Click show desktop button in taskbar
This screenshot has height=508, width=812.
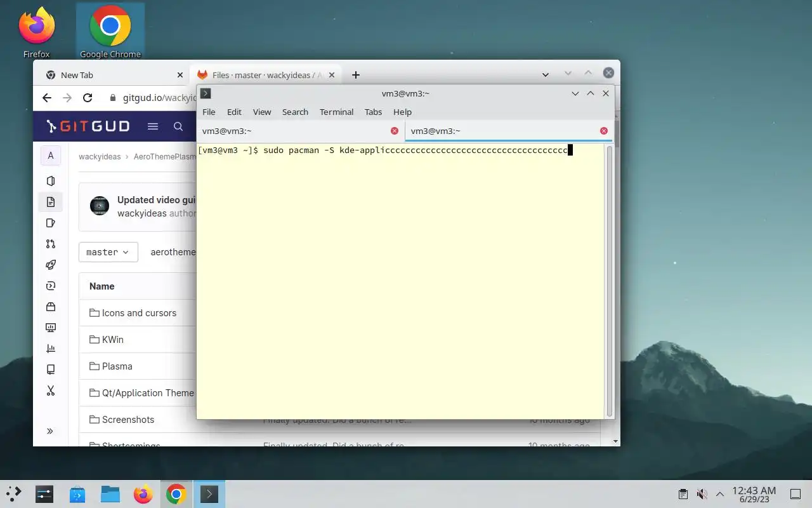click(796, 494)
